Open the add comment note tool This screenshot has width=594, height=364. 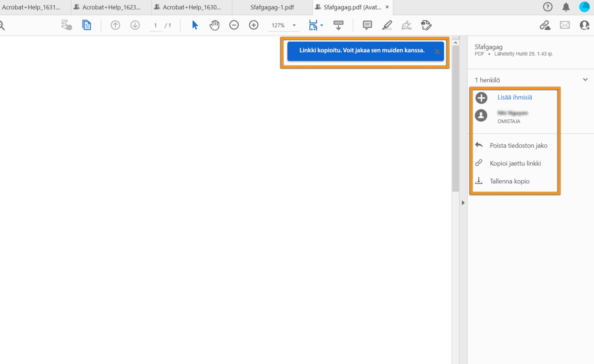pyautogui.click(x=367, y=25)
